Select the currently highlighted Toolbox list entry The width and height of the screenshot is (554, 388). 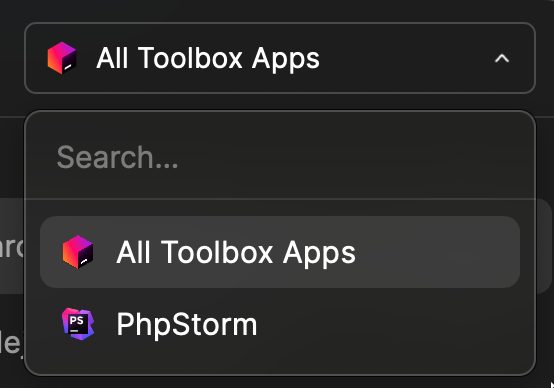tap(280, 252)
